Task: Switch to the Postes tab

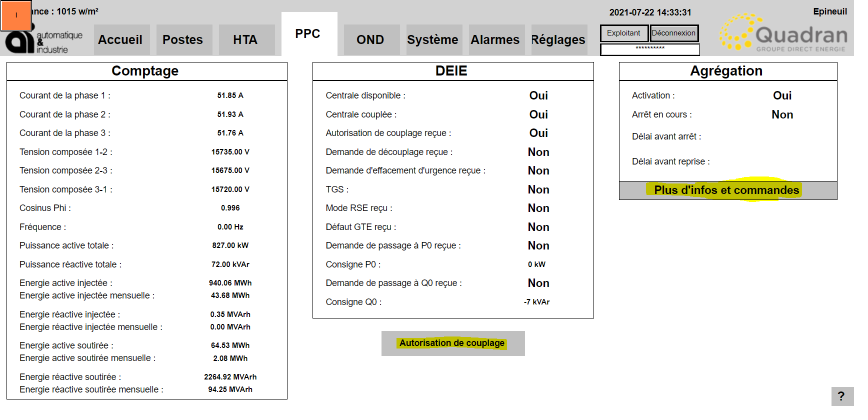Action: pos(183,40)
